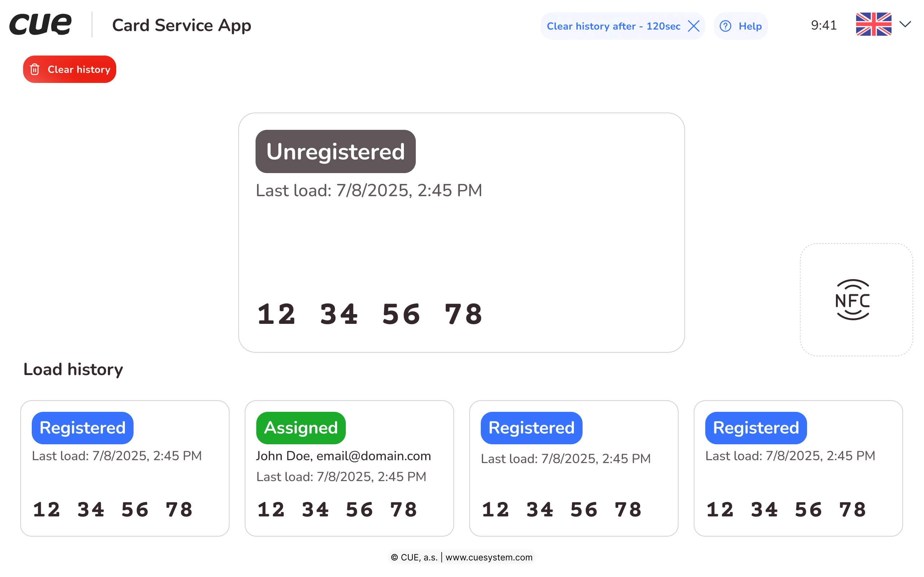Click the trash can icon

click(35, 70)
